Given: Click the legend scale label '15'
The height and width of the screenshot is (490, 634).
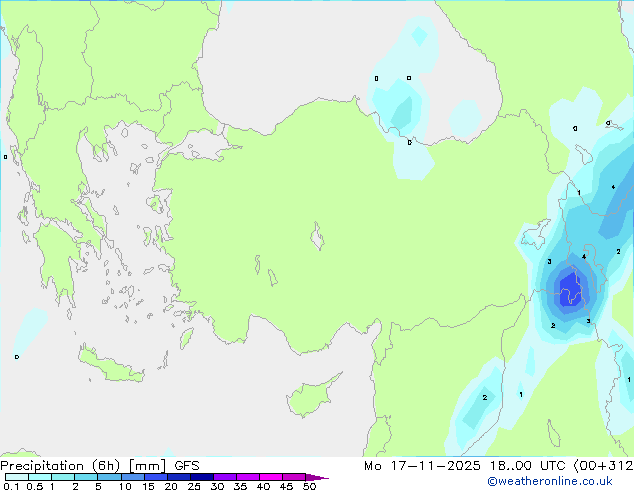Looking at the screenshot, I should 148,486.
